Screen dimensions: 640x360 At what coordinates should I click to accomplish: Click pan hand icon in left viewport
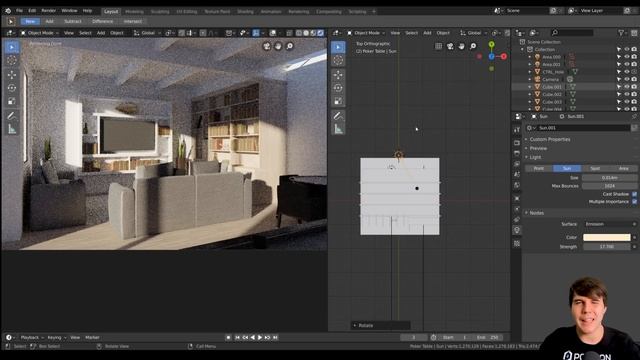click(278, 46)
